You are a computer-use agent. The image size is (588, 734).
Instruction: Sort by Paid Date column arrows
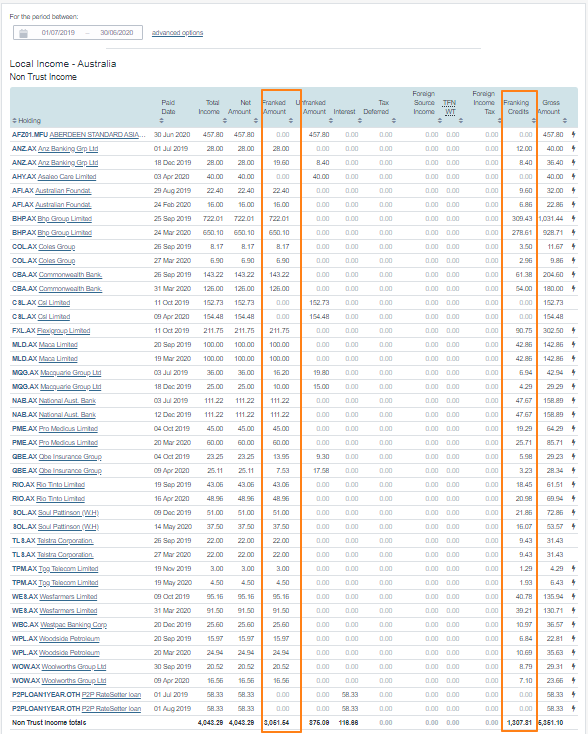[x=162, y=121]
